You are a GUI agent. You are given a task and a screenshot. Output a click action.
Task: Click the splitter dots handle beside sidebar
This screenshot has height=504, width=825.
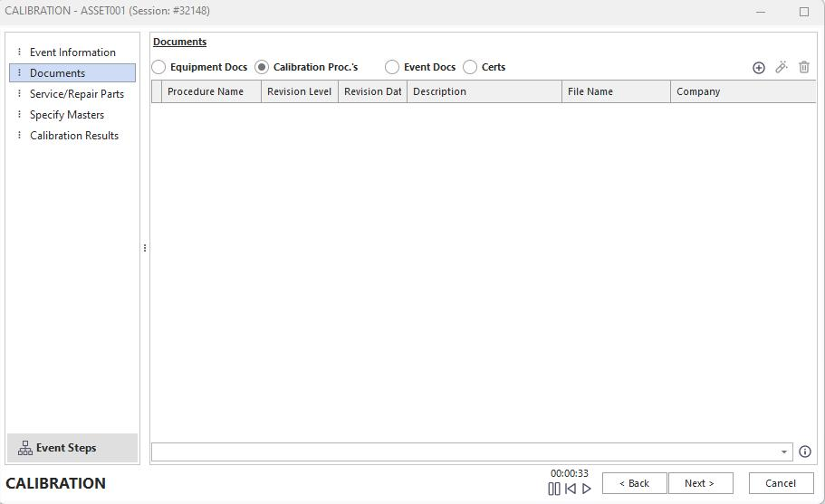click(145, 248)
